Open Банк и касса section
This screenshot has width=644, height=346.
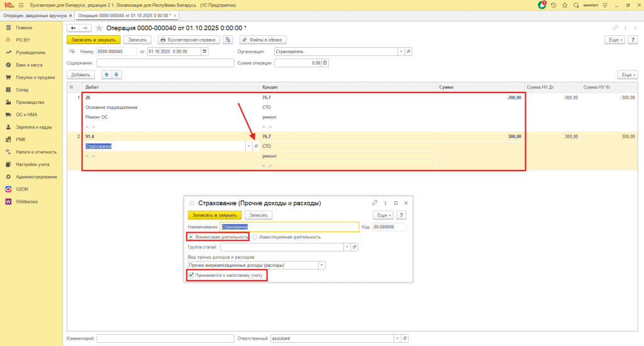[29, 65]
